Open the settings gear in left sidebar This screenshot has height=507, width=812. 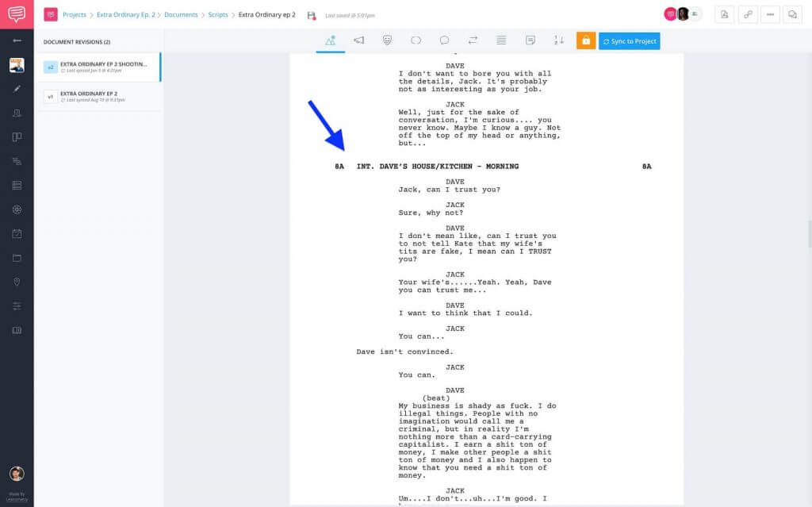tap(17, 209)
